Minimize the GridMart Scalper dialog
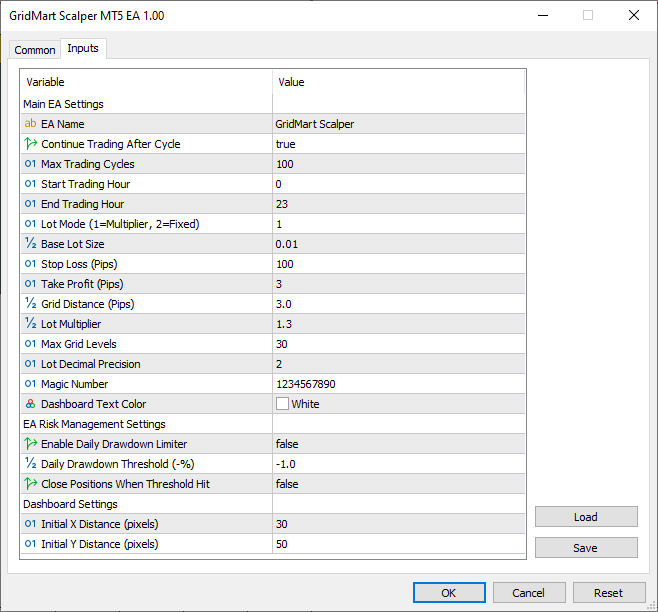The width and height of the screenshot is (658, 612). (543, 16)
